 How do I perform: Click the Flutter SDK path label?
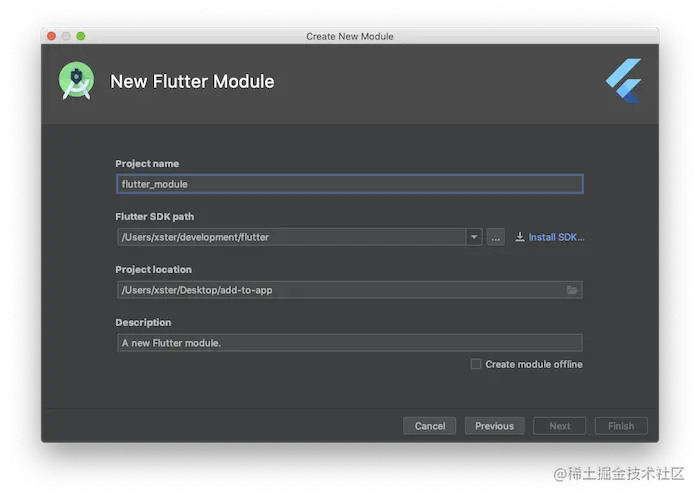pyautogui.click(x=154, y=217)
